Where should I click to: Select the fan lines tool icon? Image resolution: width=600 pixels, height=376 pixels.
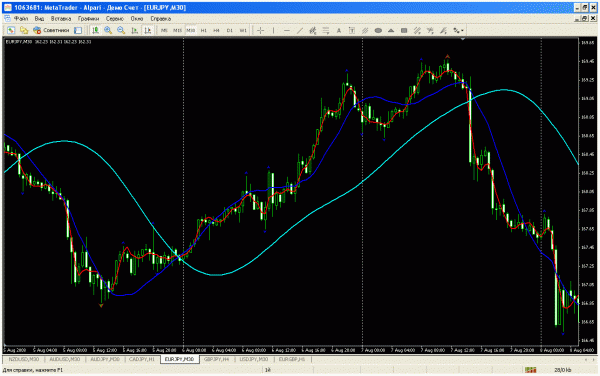430,30
